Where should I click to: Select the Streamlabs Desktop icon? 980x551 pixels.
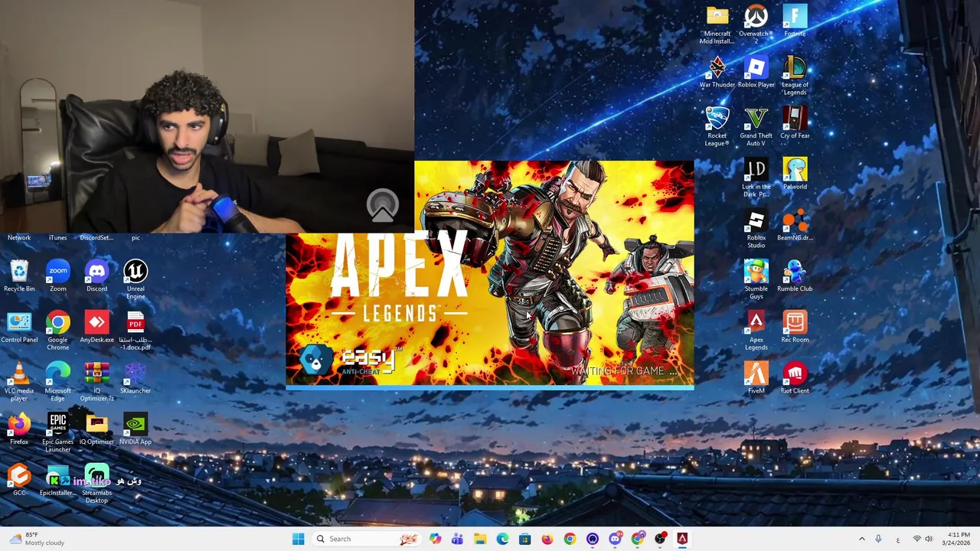96,484
